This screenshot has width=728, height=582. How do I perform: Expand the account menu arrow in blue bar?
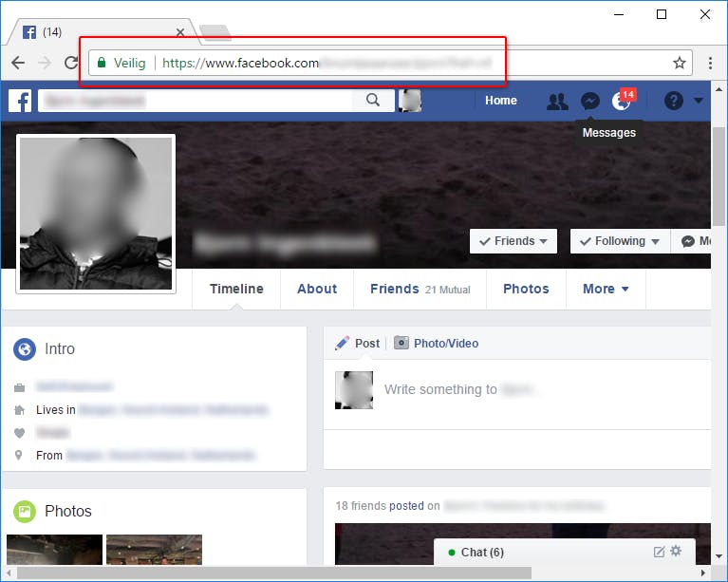pos(699,101)
